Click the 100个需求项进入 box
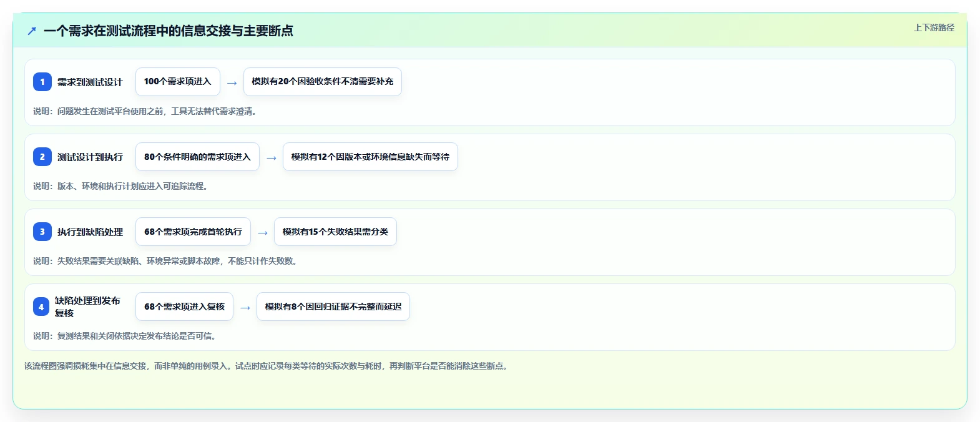The height and width of the screenshot is (422, 980). point(178,82)
